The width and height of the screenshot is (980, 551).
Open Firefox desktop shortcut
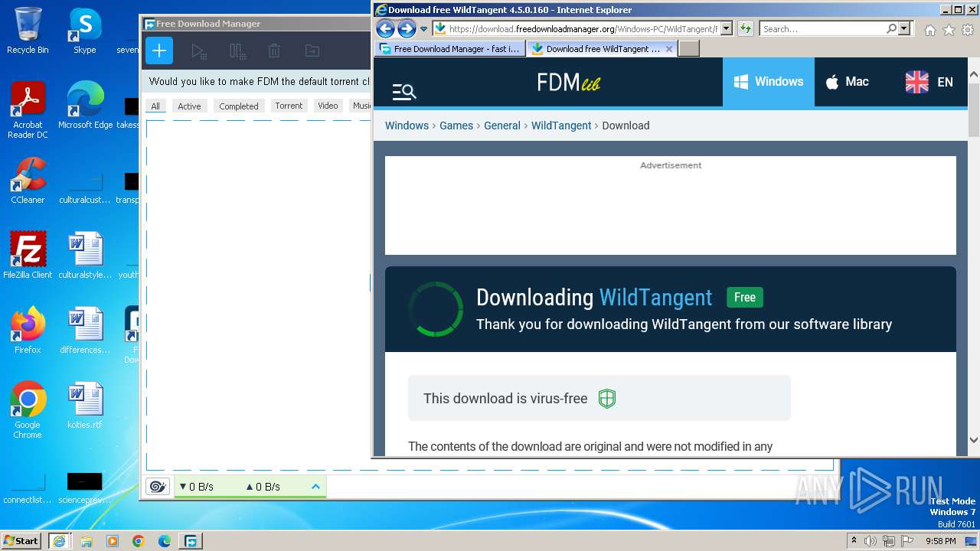click(x=28, y=331)
